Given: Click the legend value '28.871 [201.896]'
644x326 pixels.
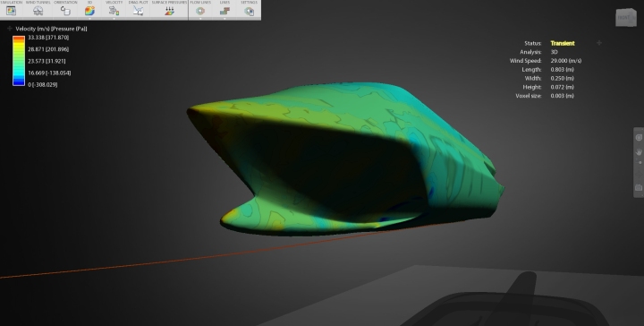Looking at the screenshot, I should point(48,49).
